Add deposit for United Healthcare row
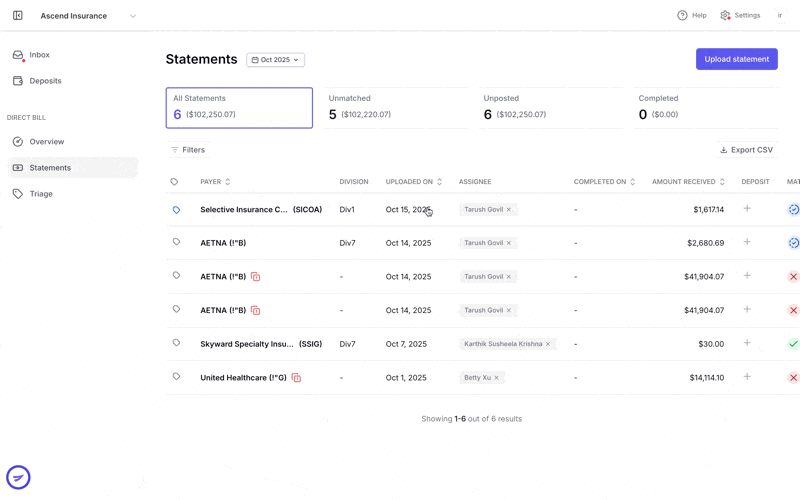800x500 pixels. tap(747, 377)
